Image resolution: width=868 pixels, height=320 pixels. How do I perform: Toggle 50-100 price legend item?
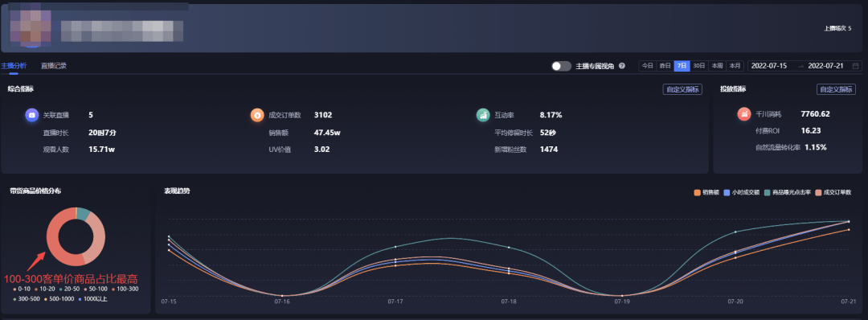coord(96,289)
